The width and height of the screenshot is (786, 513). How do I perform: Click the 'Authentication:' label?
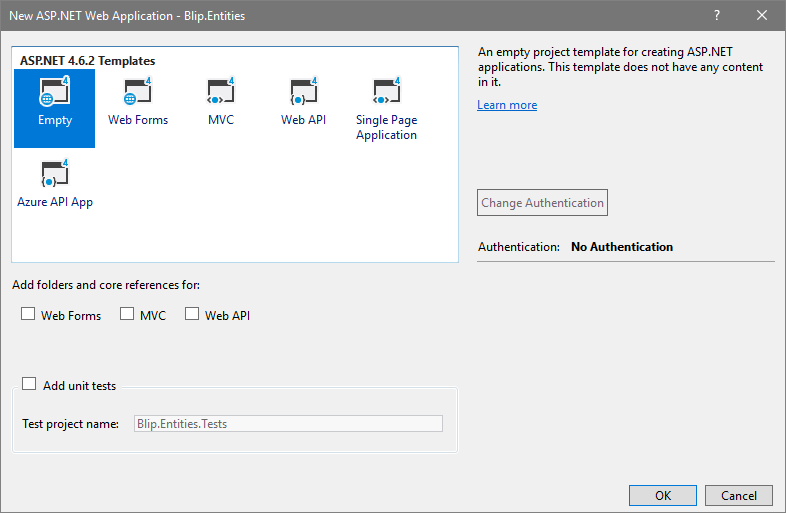[x=518, y=247]
